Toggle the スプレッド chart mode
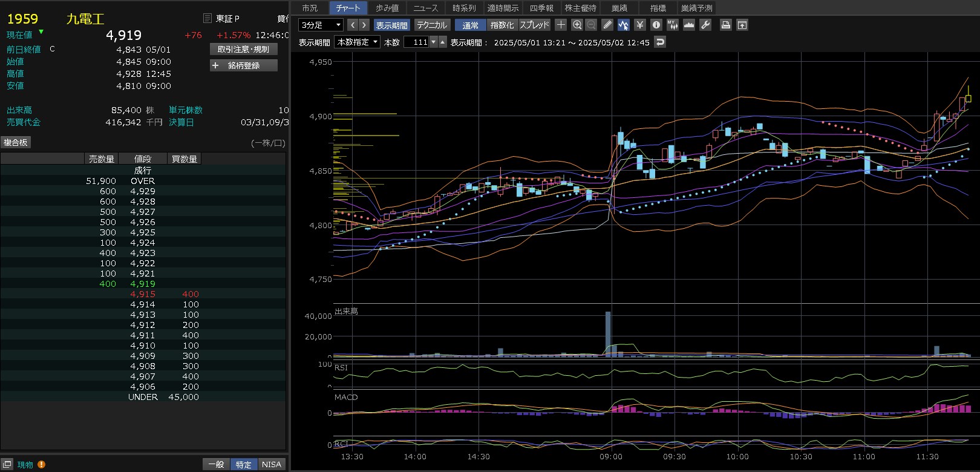Viewport: 980px width, 472px height. tap(535, 25)
